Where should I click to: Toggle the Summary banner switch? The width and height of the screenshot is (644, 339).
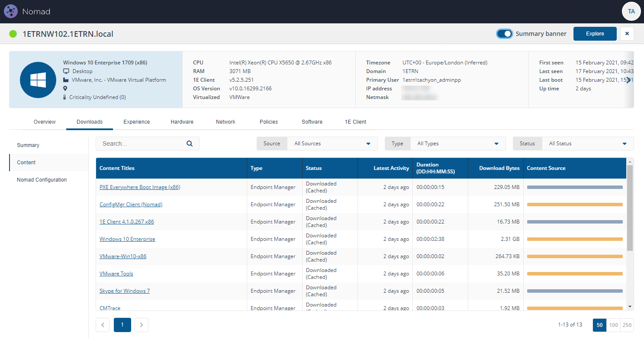tap(505, 34)
